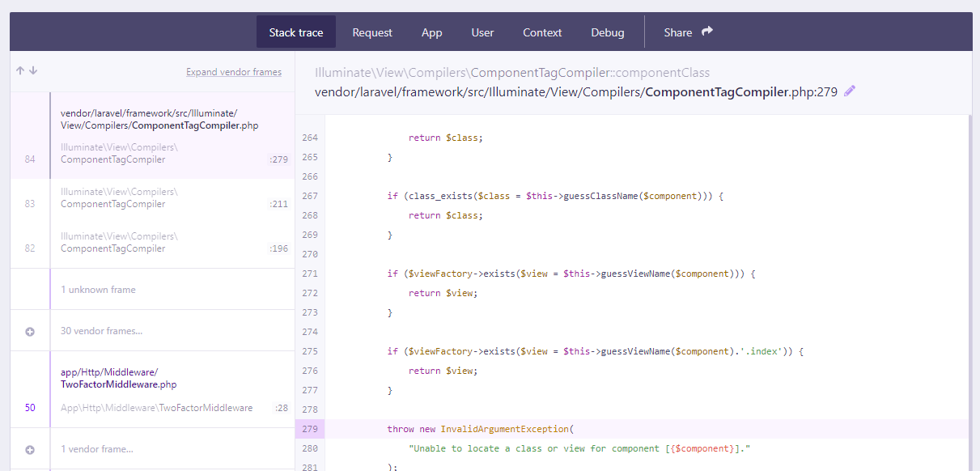Switch to the App tab
This screenshot has width=980, height=471.
[x=431, y=32]
